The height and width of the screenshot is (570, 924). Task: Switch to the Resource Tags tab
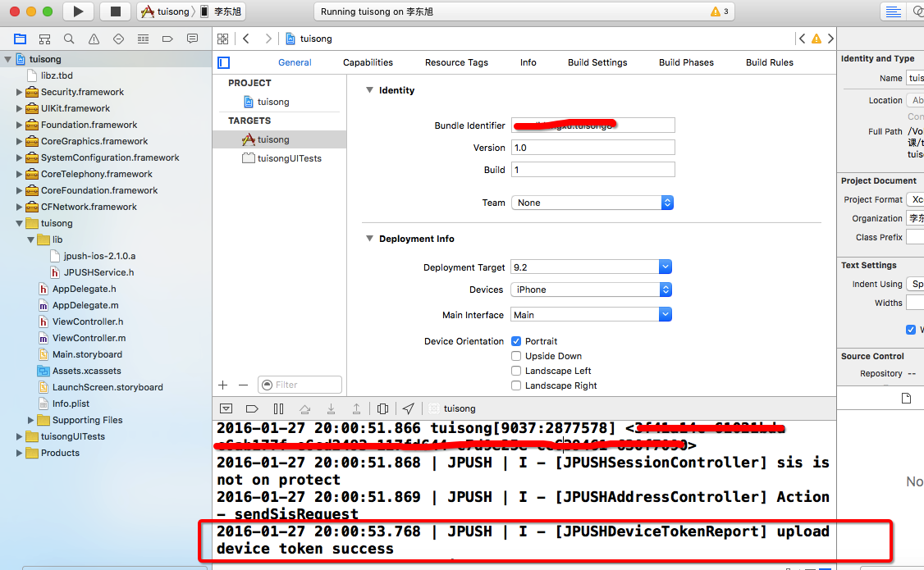[457, 62]
